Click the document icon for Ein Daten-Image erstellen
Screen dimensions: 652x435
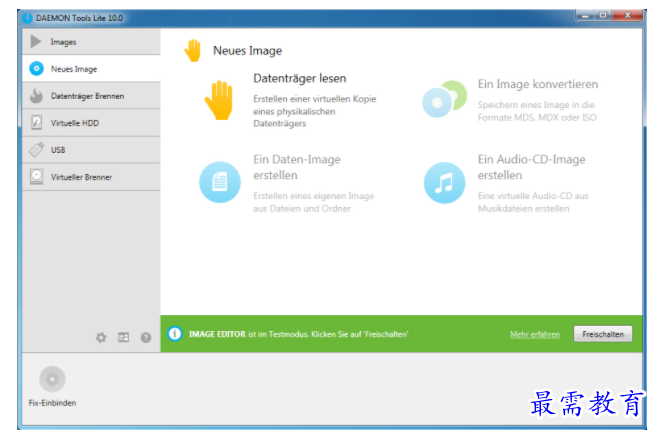220,182
